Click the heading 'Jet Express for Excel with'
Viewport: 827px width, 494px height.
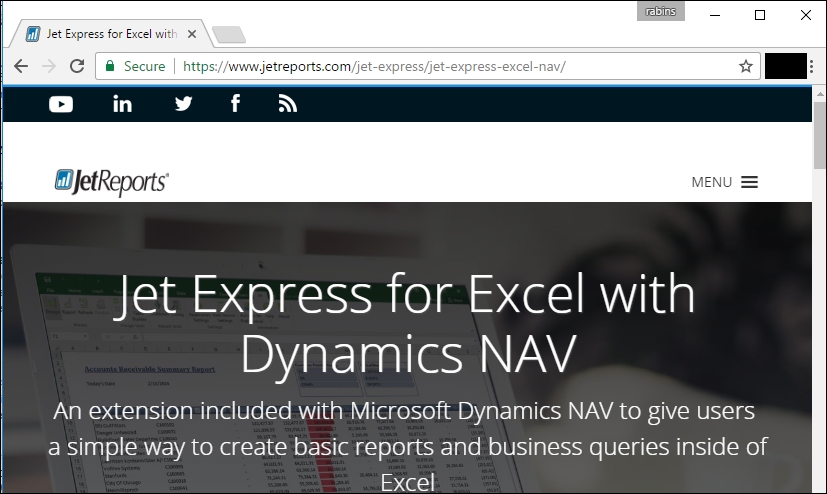pos(404,294)
